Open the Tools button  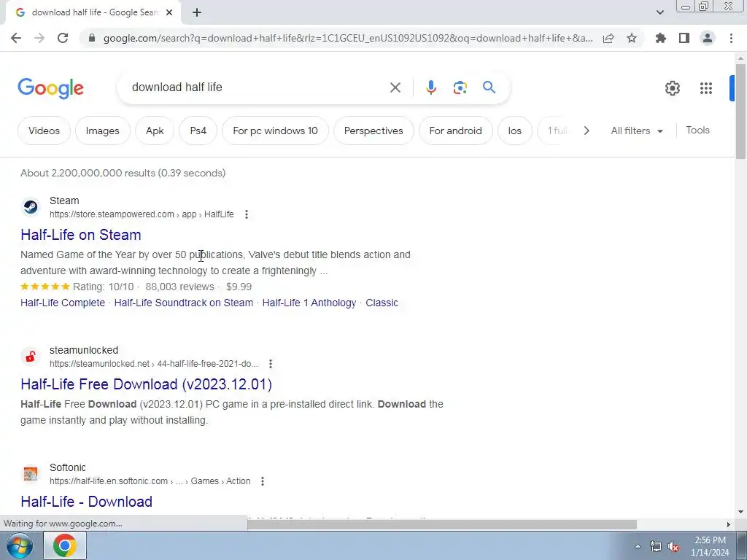697,130
